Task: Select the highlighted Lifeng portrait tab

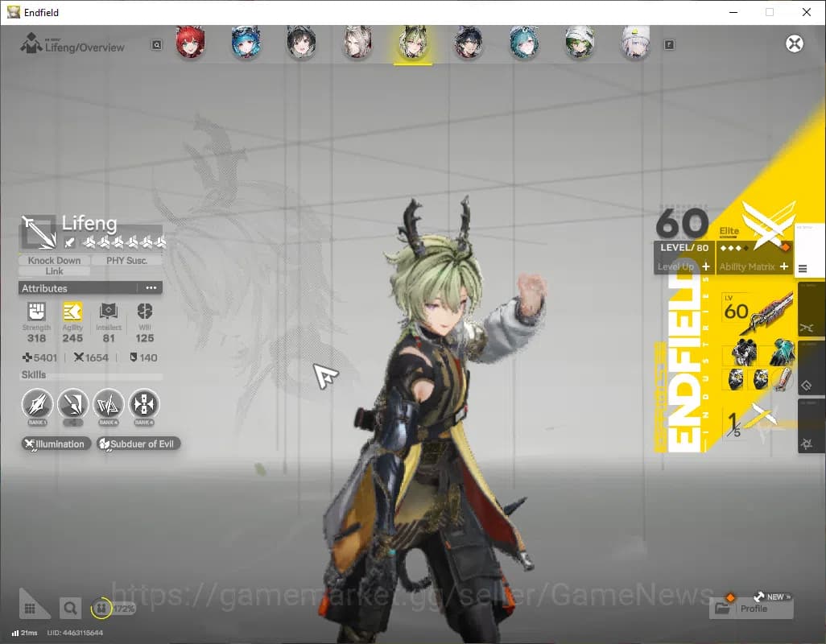Action: coord(413,43)
